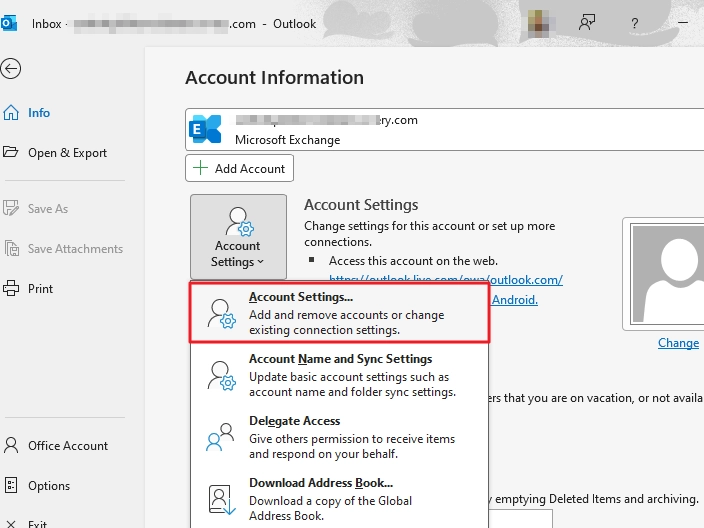Image resolution: width=704 pixels, height=528 pixels.
Task: Open the outlook.com web access link
Action: tap(446, 280)
